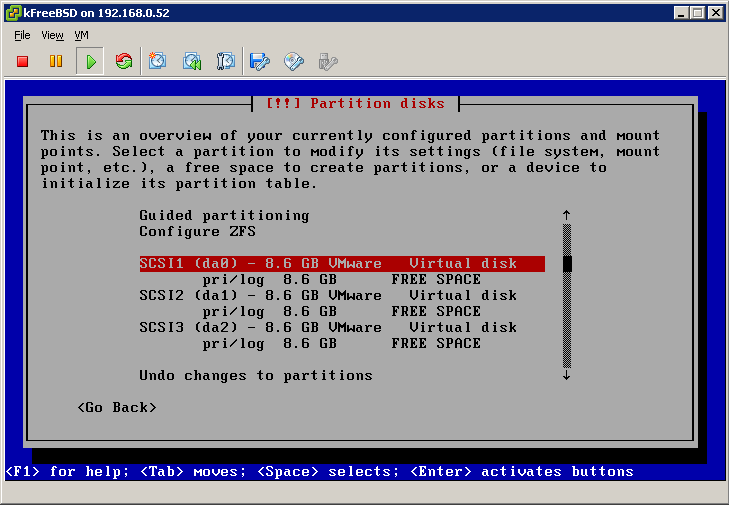Click the <Go Back> button
The width and height of the screenshot is (729, 505).
(117, 407)
